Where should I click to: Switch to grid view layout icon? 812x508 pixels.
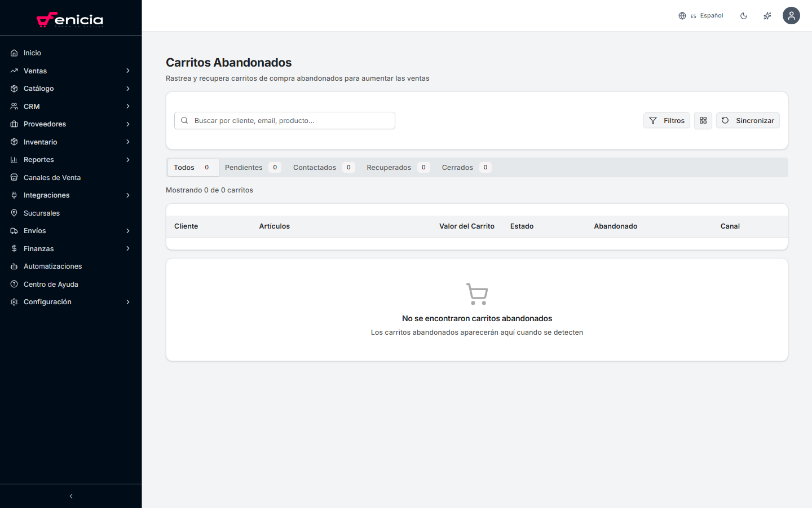point(703,121)
